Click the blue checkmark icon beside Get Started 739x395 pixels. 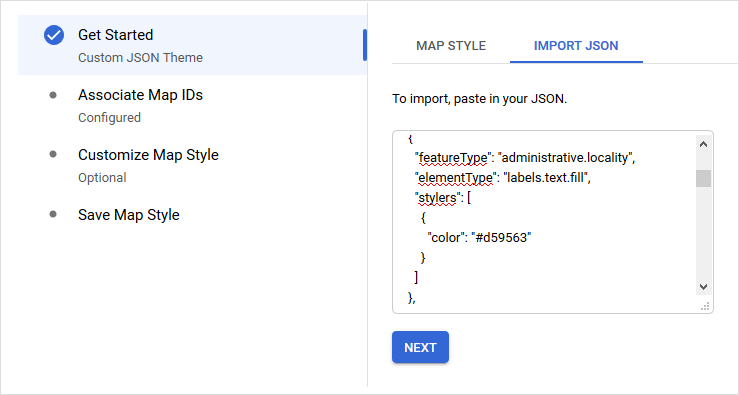[54, 35]
